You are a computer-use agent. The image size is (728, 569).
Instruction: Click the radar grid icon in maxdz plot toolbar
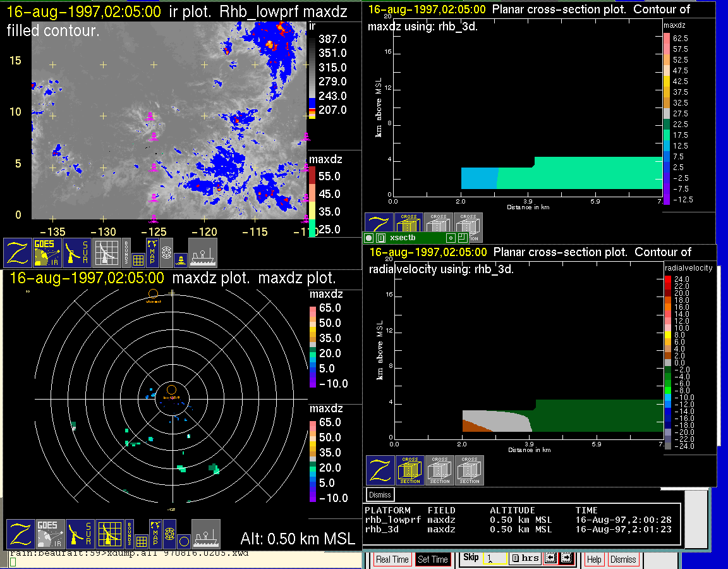tap(109, 534)
